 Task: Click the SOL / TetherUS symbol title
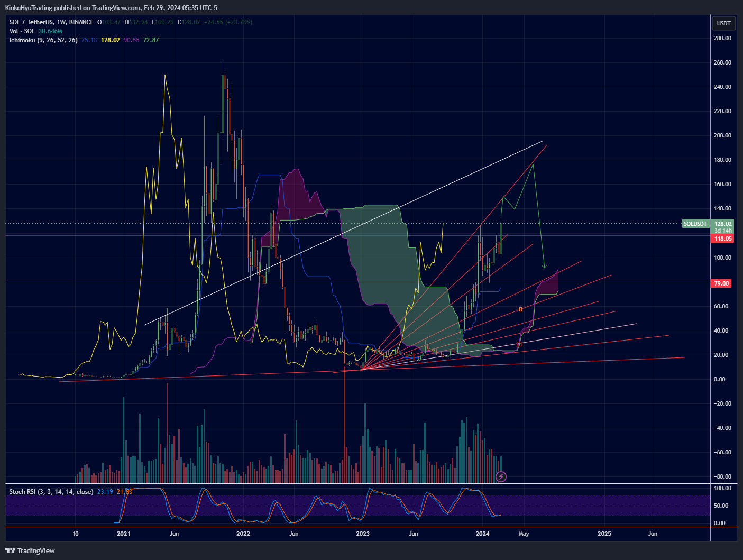tap(31, 22)
